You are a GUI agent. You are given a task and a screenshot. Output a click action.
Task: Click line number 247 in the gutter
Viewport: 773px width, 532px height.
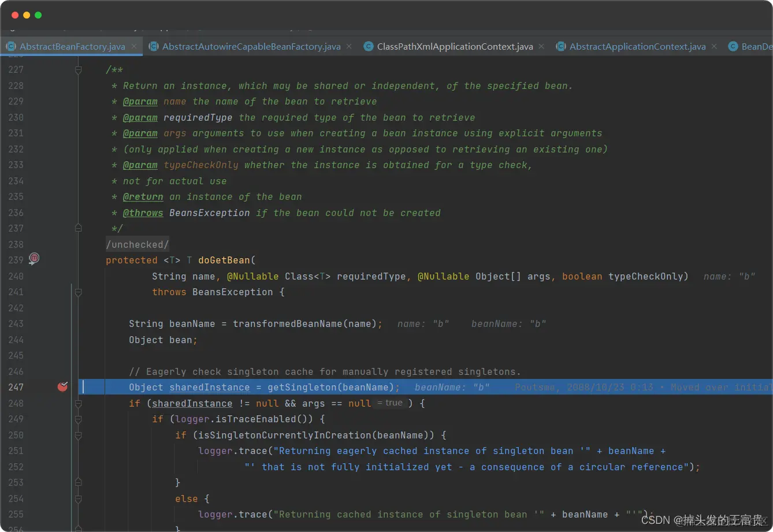[16, 388]
